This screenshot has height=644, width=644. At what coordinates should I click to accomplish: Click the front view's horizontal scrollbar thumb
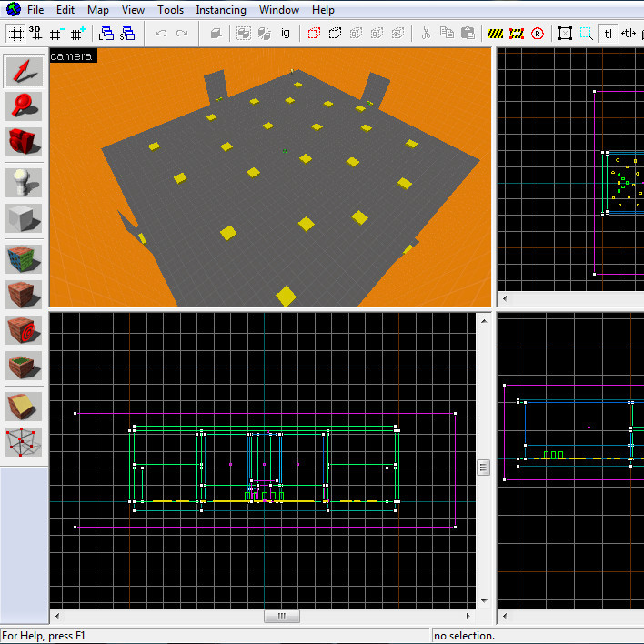click(282, 616)
